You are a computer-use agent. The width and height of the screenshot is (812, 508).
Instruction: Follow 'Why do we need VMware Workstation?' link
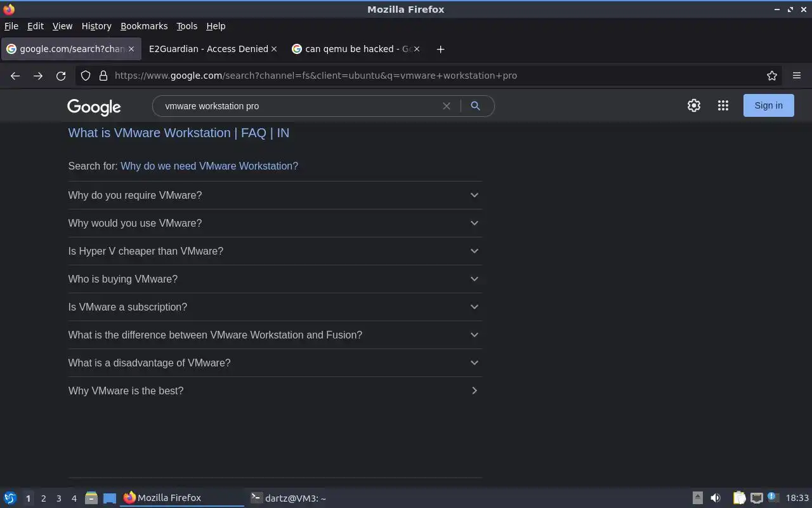coord(209,166)
